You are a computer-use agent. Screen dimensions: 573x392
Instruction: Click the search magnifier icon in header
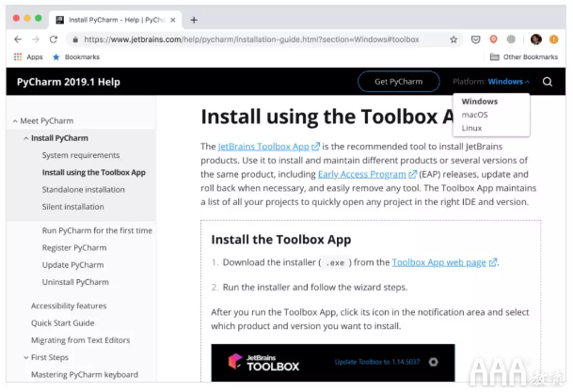pyautogui.click(x=548, y=82)
